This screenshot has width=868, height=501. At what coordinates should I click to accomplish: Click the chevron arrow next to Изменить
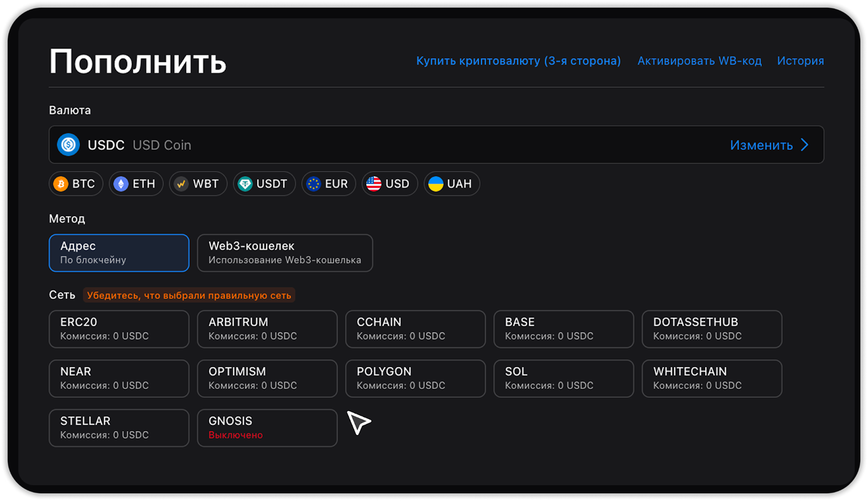[805, 145]
